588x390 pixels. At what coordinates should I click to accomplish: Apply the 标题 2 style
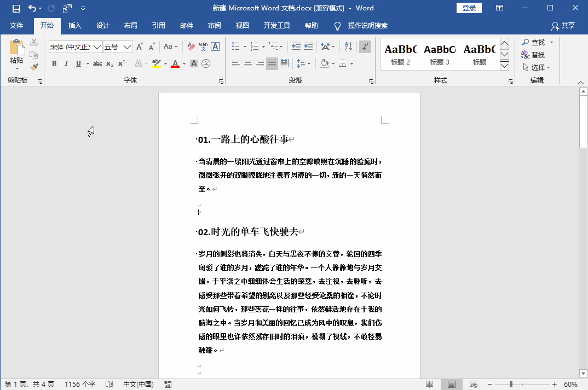[400, 55]
